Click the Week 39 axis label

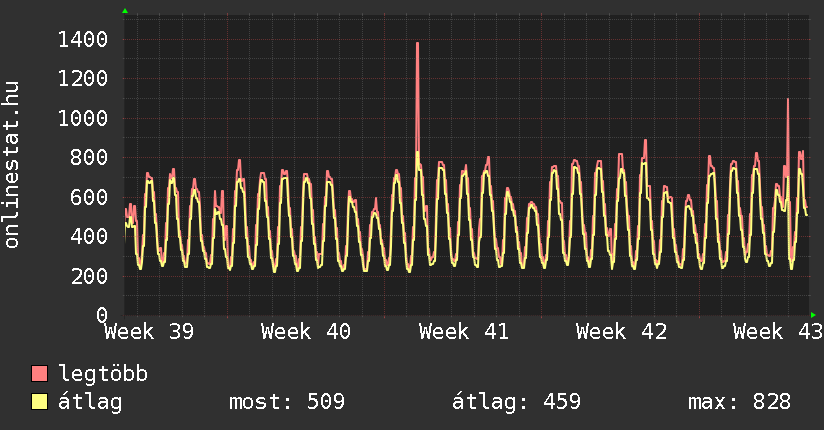pyautogui.click(x=149, y=332)
